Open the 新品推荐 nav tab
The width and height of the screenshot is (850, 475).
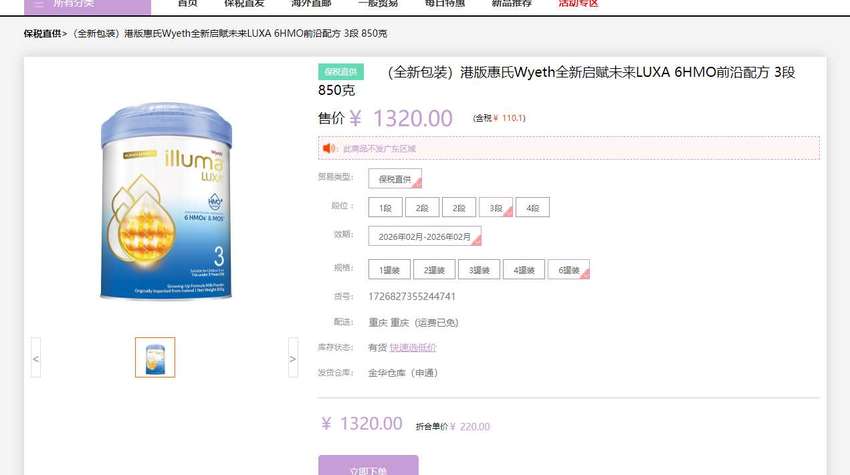pos(512,3)
